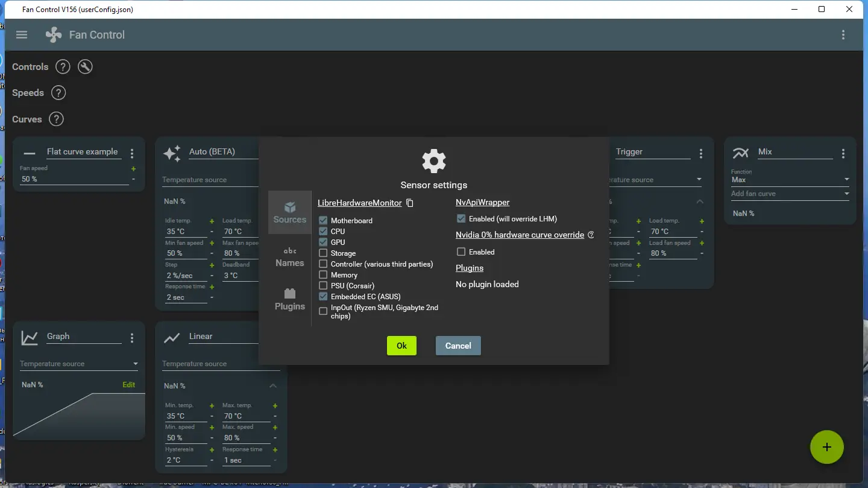Enable InPout (Ryzen SMU, Gigabyte 2nd chips)
Image resolution: width=868 pixels, height=488 pixels.
(323, 311)
